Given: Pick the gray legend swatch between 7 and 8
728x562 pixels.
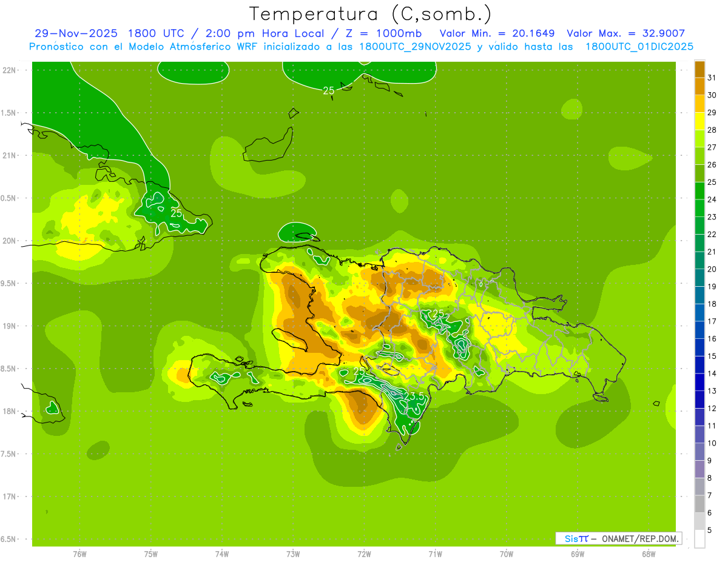Looking at the screenshot, I should 699,486.
